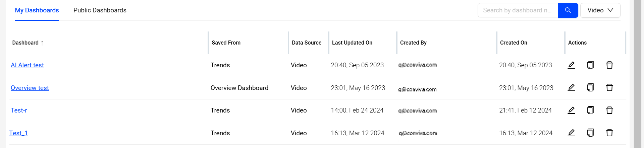Click the blue search magnifier button
Image resolution: width=644 pixels, height=148 pixels.
(568, 10)
